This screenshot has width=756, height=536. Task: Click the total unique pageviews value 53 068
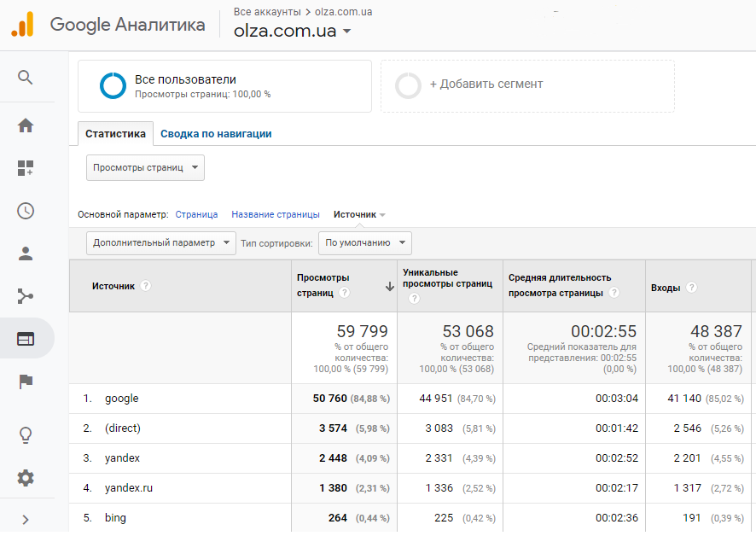[x=468, y=331]
